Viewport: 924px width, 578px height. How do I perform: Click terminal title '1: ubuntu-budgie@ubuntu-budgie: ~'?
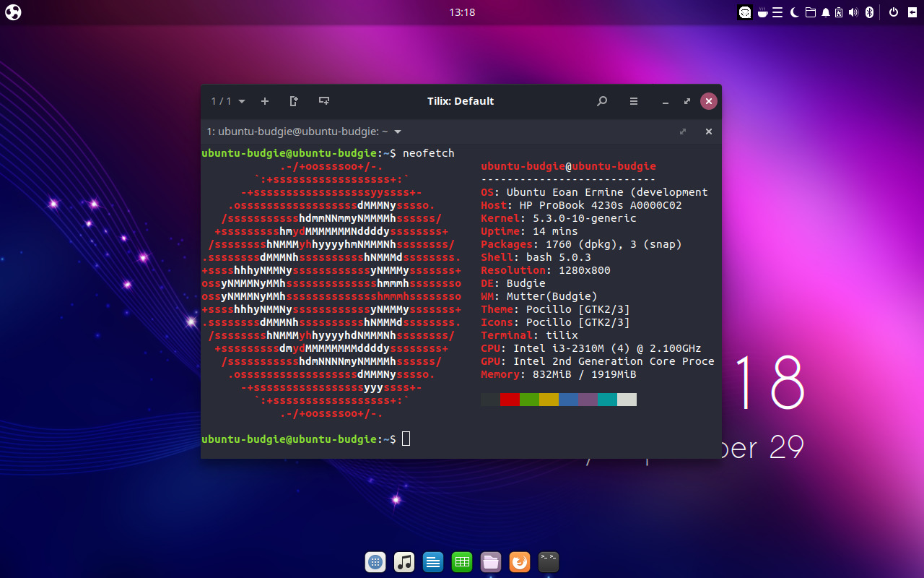(x=297, y=131)
